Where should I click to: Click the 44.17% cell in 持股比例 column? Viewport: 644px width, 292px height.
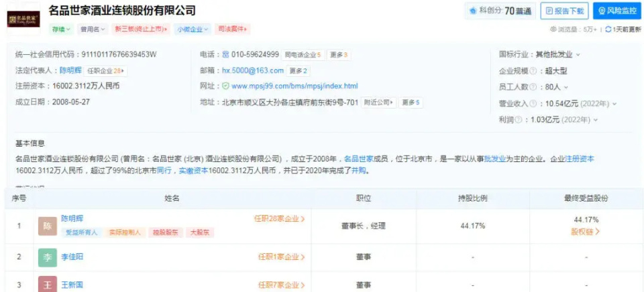pyautogui.click(x=473, y=226)
